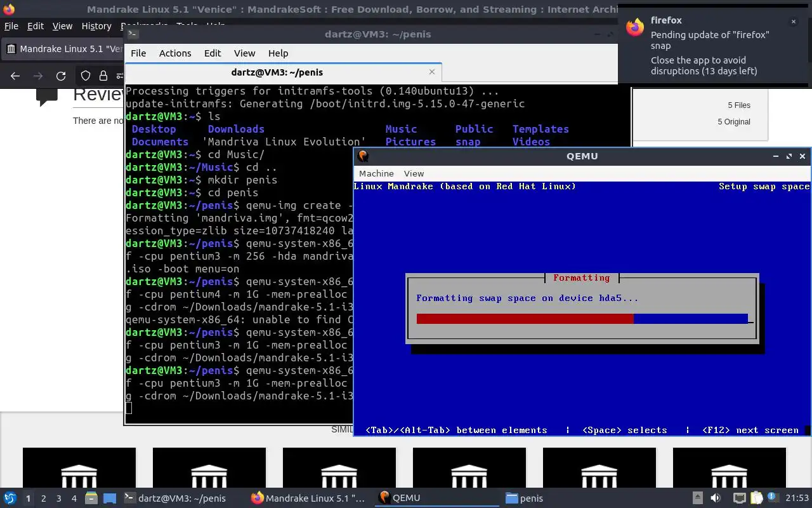Click the show desktop taskbar icon
This screenshot has width=812, height=508.
pyautogui.click(x=110, y=498)
